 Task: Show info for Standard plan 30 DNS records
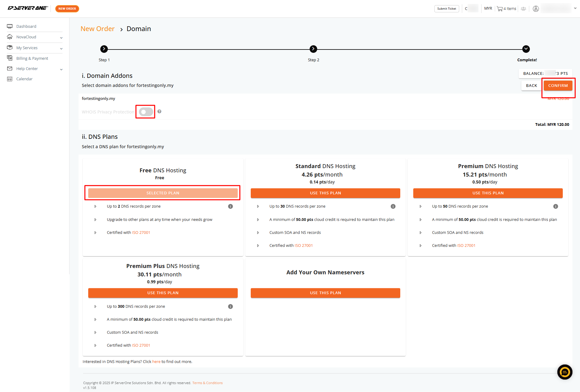coord(393,206)
